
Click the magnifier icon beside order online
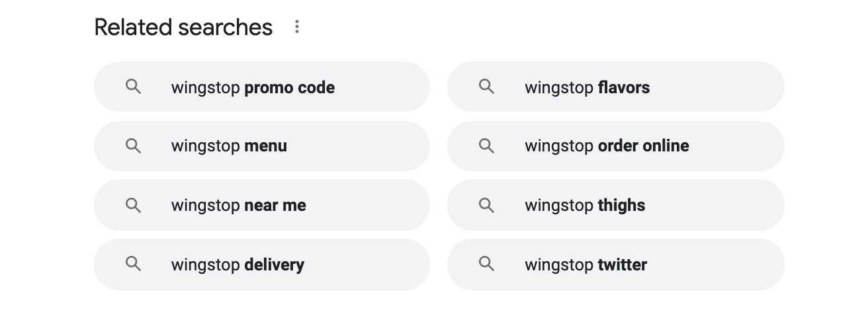486,145
